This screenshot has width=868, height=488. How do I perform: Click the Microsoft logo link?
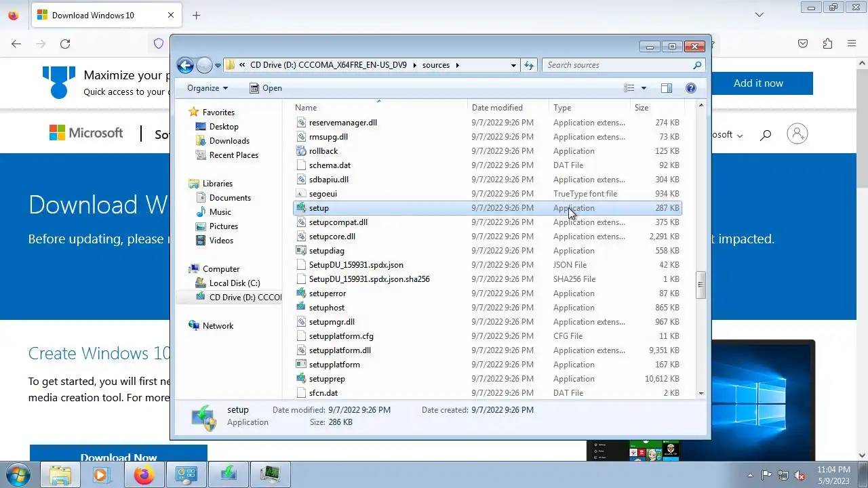pos(86,133)
